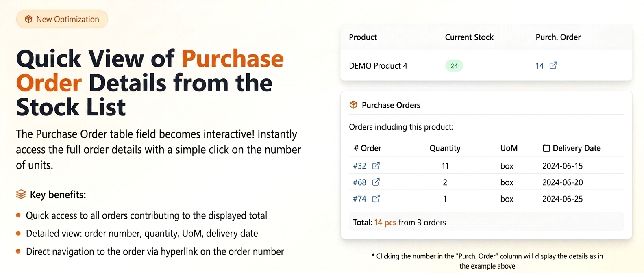This screenshot has height=273, width=644.
Task: Select the DEMO Product 4 row
Action: (486, 65)
